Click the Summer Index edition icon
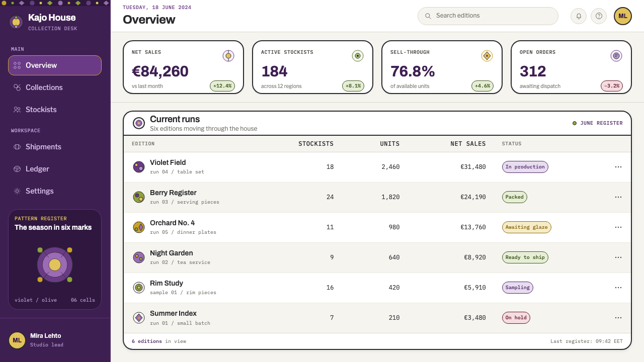This screenshot has height=362, width=644. point(139,318)
